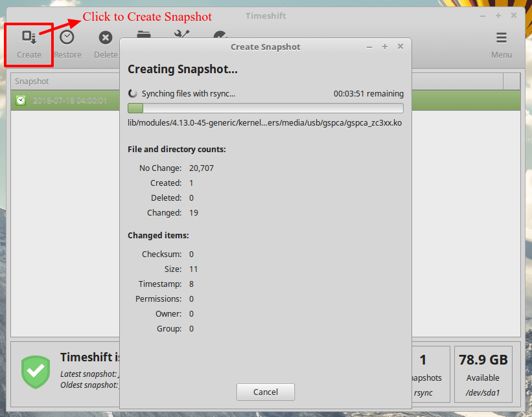Image resolution: width=532 pixels, height=417 pixels.
Task: Click the '00:03:51 remaining' text
Action: tap(369, 94)
